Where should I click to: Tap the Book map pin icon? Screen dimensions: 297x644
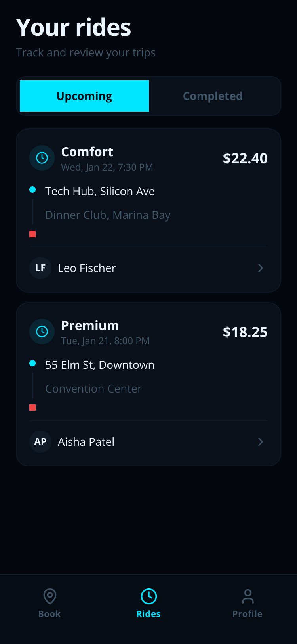[x=49, y=596]
